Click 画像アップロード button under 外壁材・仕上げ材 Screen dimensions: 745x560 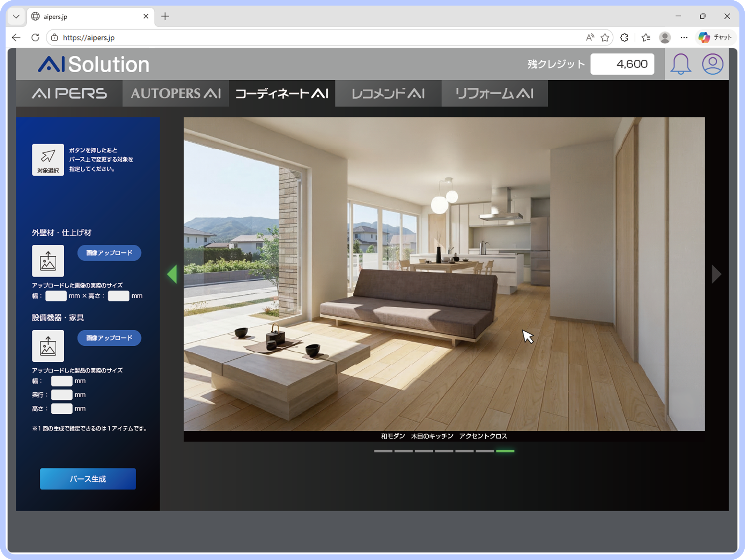click(x=109, y=253)
